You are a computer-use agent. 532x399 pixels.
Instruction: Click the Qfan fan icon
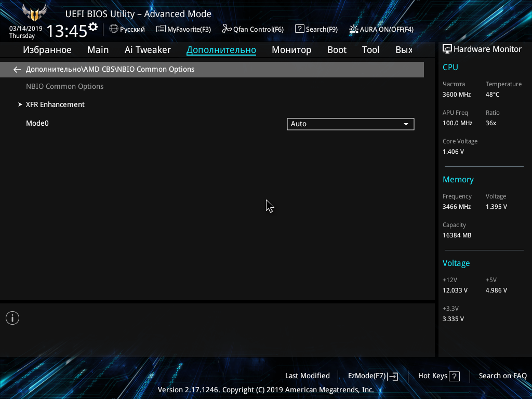pyautogui.click(x=227, y=29)
